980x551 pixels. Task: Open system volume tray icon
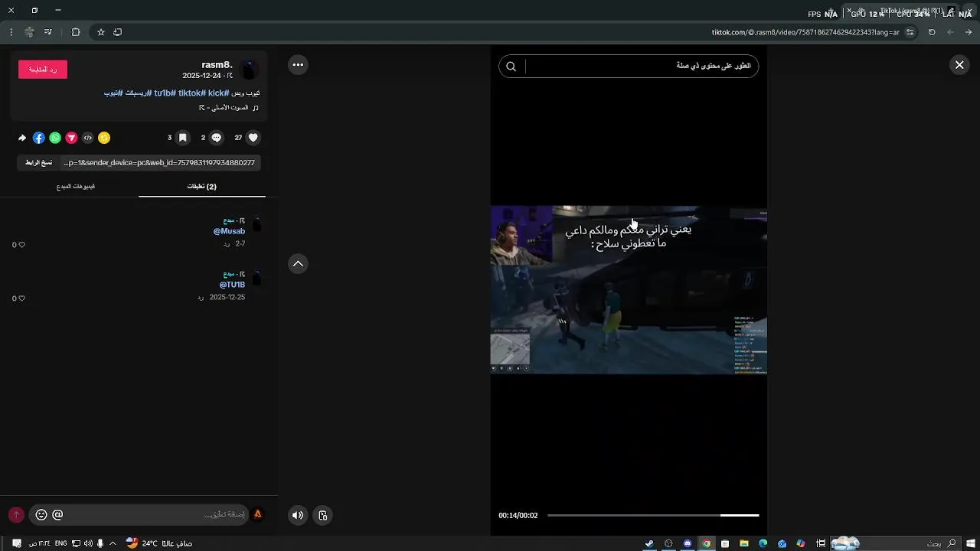88,543
